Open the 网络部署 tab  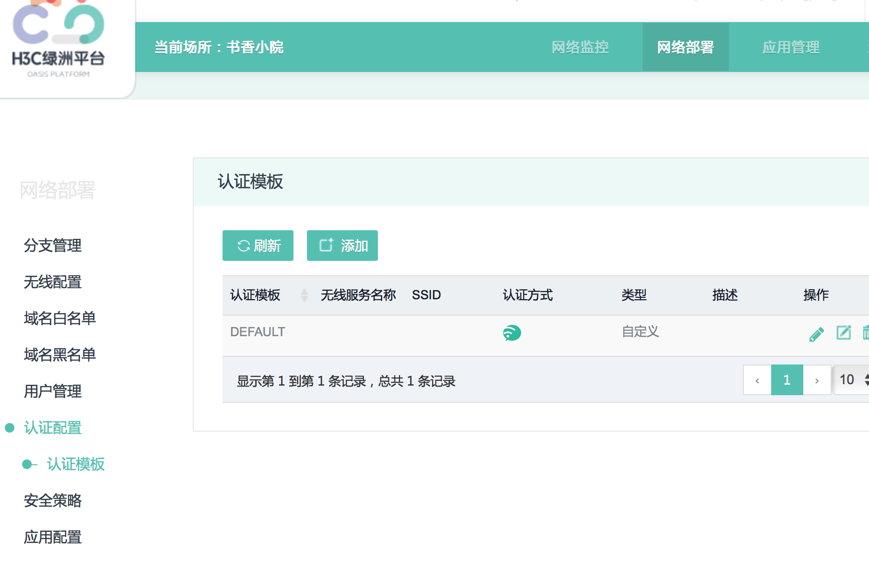coord(685,47)
